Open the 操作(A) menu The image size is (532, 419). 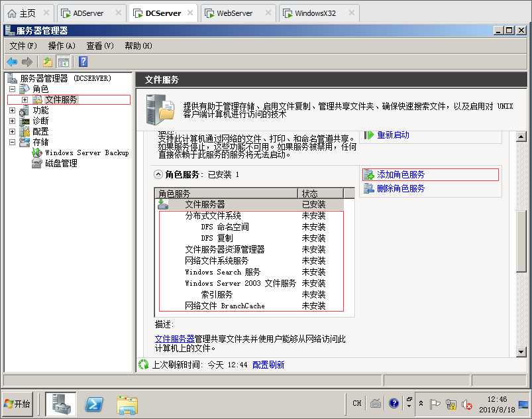62,46
